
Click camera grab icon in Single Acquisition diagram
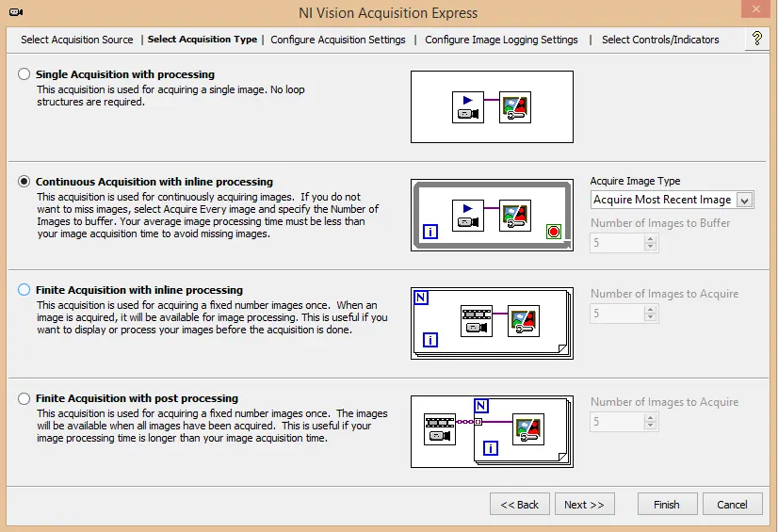click(468, 107)
